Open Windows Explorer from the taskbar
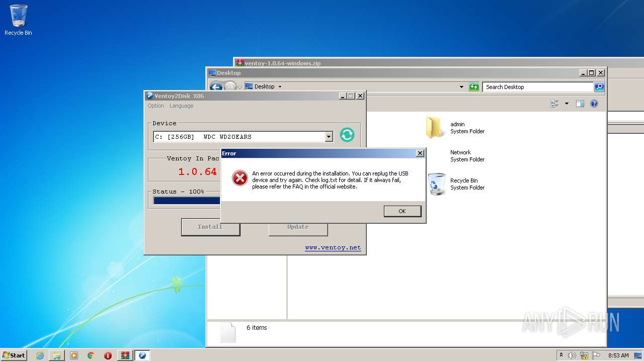Viewport: 644px width, 362px height. pyautogui.click(x=57, y=355)
